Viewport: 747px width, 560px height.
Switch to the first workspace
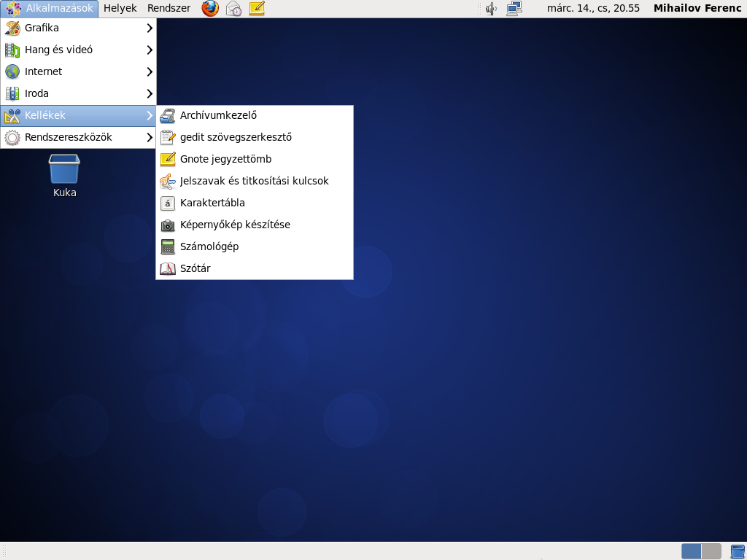(x=692, y=552)
